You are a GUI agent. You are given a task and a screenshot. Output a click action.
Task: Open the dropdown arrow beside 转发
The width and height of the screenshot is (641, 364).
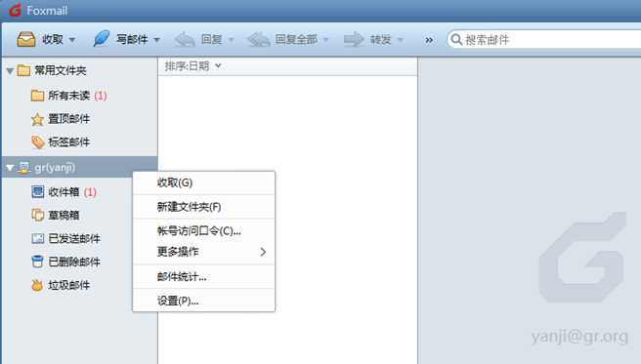[x=401, y=40]
